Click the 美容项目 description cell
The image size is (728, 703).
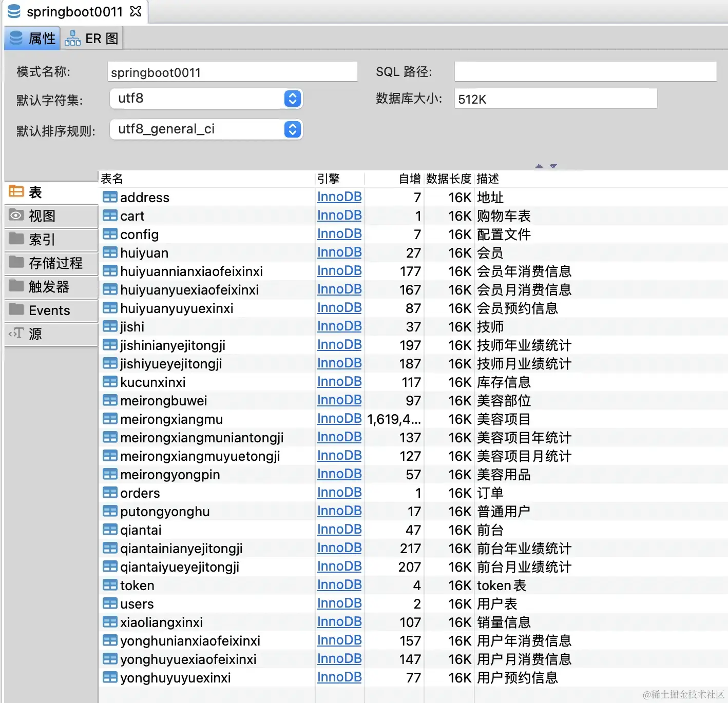(x=504, y=419)
